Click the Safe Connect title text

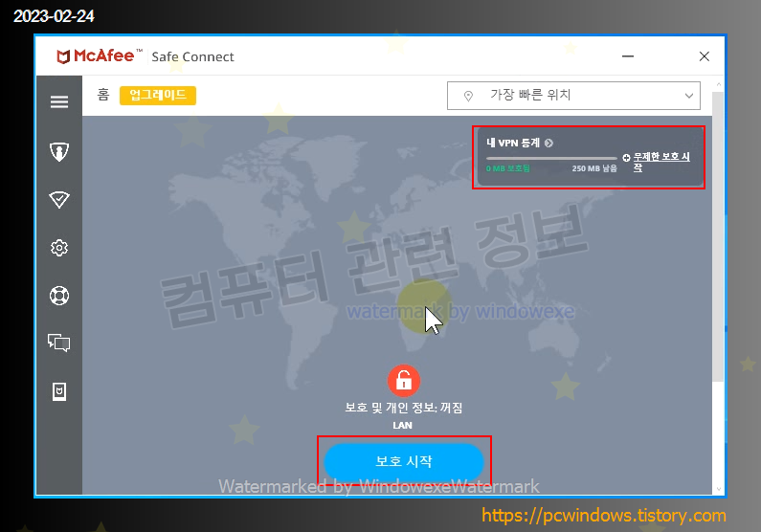192,57
